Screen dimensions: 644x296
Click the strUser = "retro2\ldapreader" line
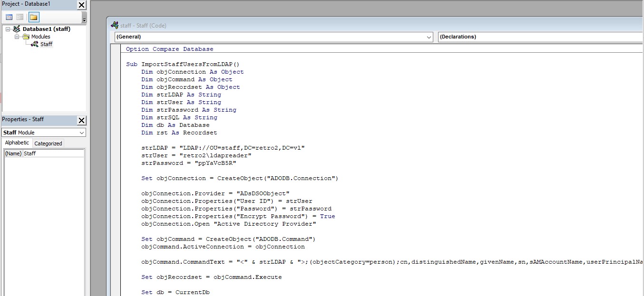[196, 155]
